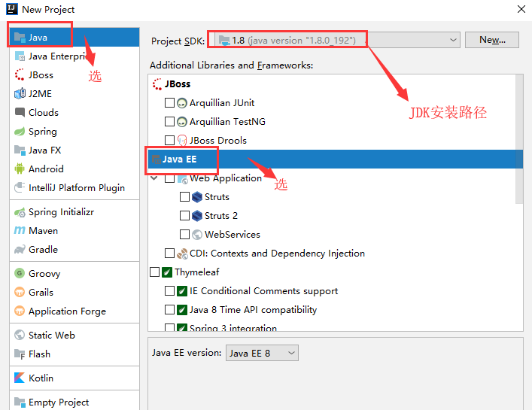Screen dimensions: 532x410
Task: Select Java Enterprise project type
Action: 74,56
